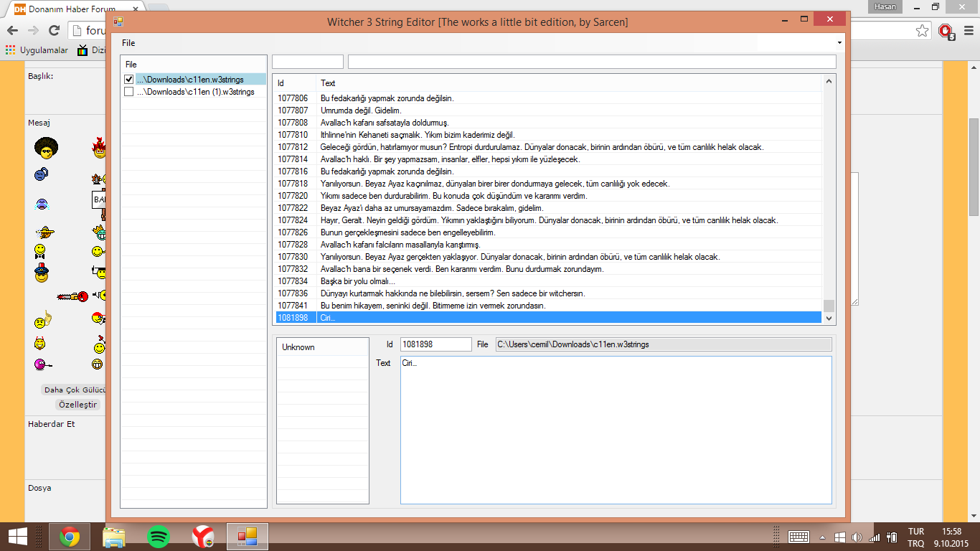Sort strings by the Id column header
Image resolution: width=980 pixels, height=551 pixels.
[x=295, y=83]
